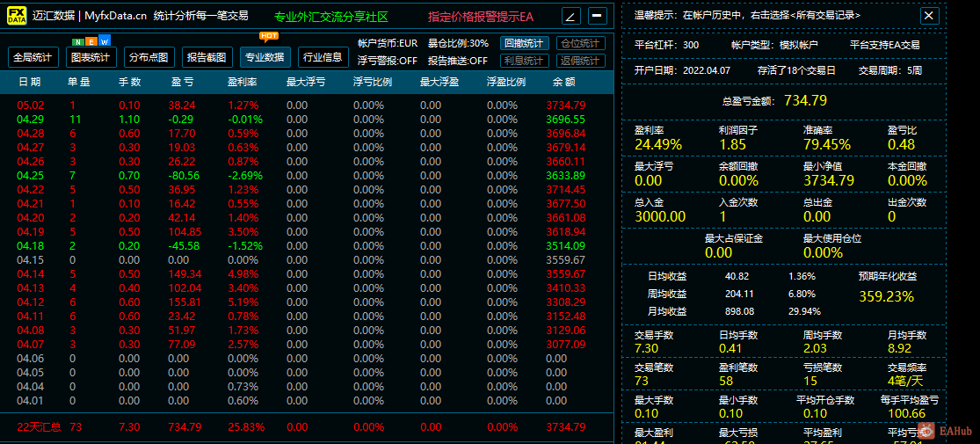
Task: Select the 04.15 date row
Action: point(306,259)
